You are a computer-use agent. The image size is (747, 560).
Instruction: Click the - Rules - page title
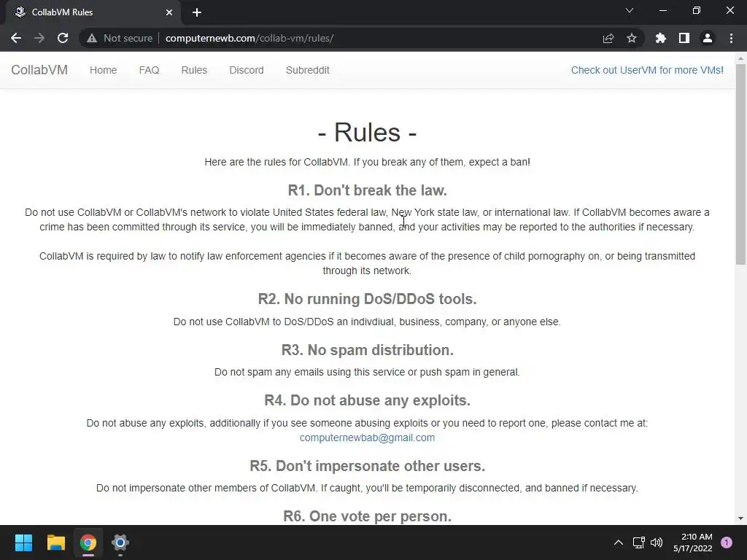coord(368,133)
